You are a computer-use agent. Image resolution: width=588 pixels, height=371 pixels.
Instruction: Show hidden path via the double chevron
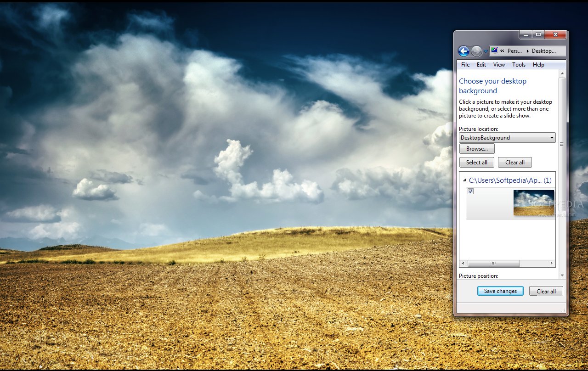(x=503, y=51)
